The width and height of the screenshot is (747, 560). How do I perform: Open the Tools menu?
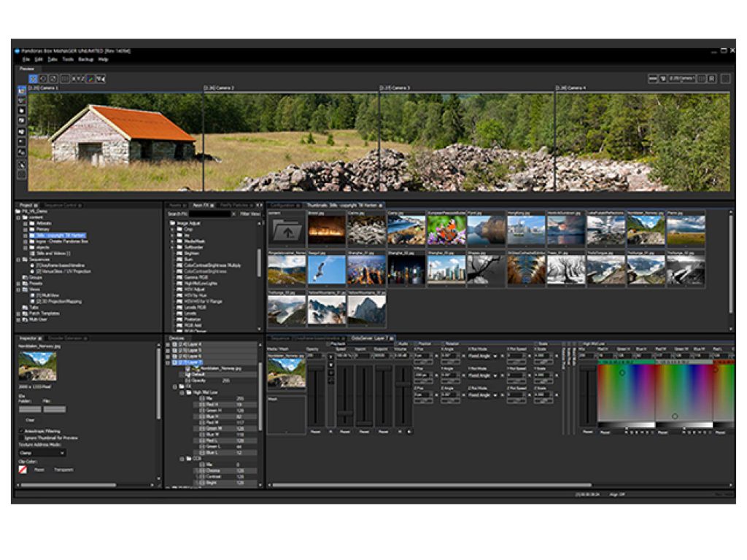point(68,59)
